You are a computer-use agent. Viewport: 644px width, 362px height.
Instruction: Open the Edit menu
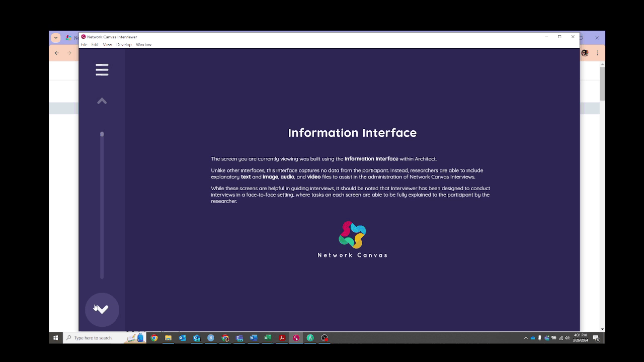click(x=95, y=45)
